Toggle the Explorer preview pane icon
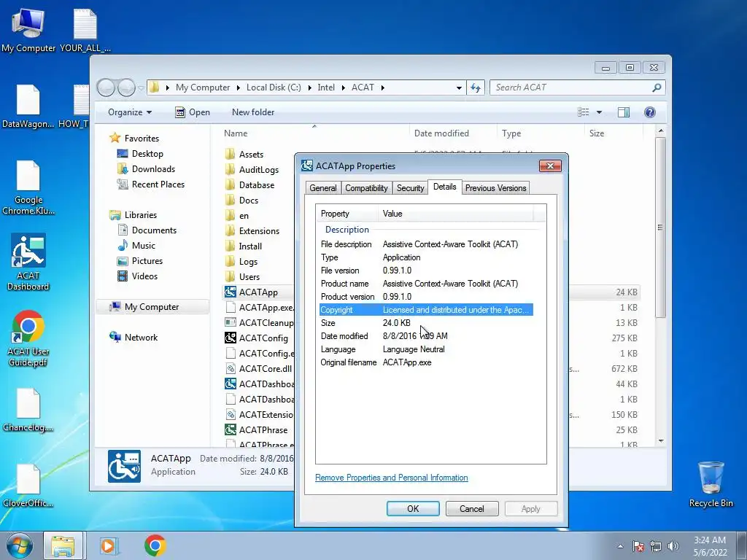Screen dimensions: 747x560 623,112
